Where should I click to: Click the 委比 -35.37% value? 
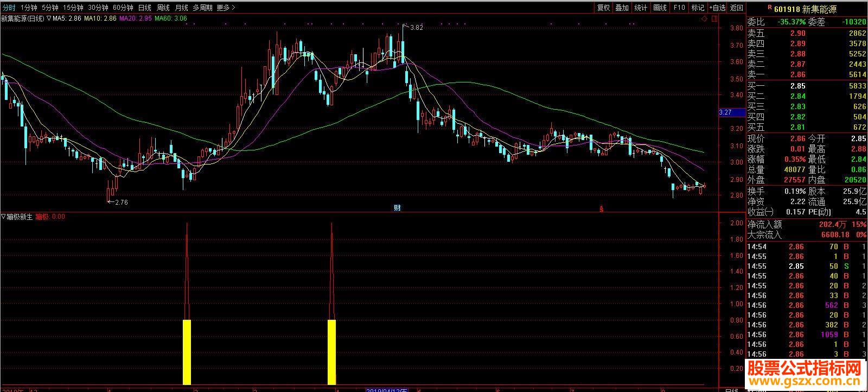point(790,22)
